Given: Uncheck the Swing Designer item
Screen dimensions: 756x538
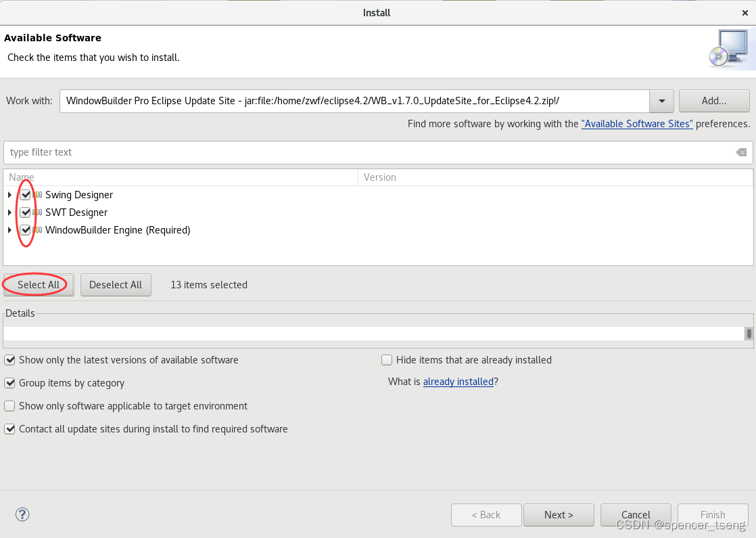Looking at the screenshot, I should click(25, 194).
